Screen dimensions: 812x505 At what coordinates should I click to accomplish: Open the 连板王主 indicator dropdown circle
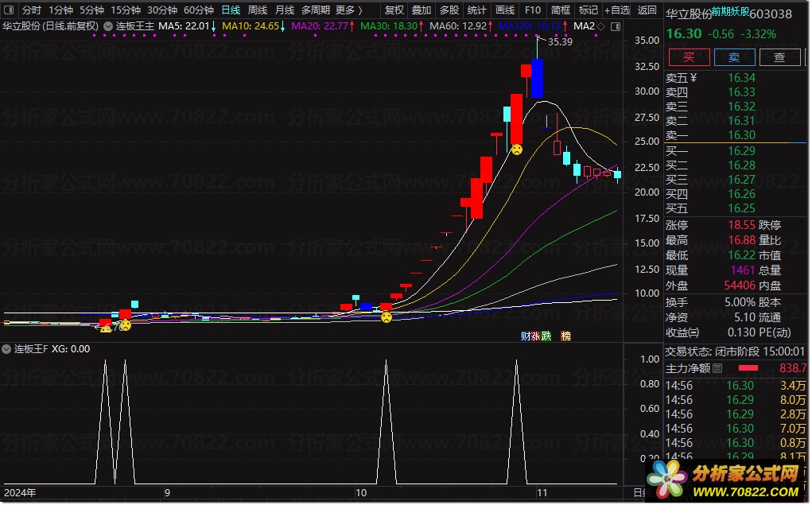pyautogui.click(x=108, y=26)
